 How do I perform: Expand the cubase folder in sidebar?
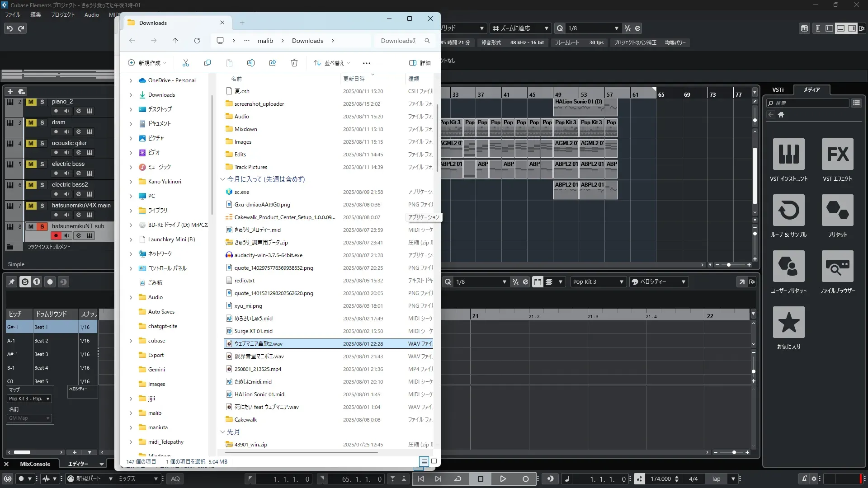point(131,341)
